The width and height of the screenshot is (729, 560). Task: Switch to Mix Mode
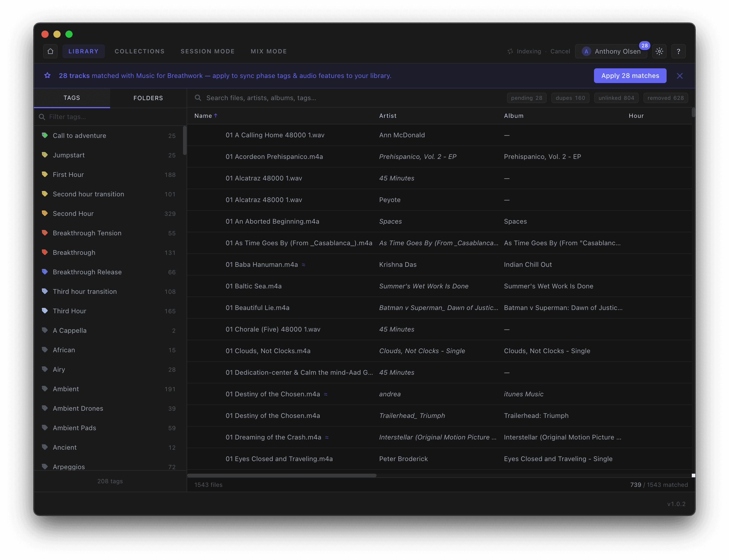(268, 51)
